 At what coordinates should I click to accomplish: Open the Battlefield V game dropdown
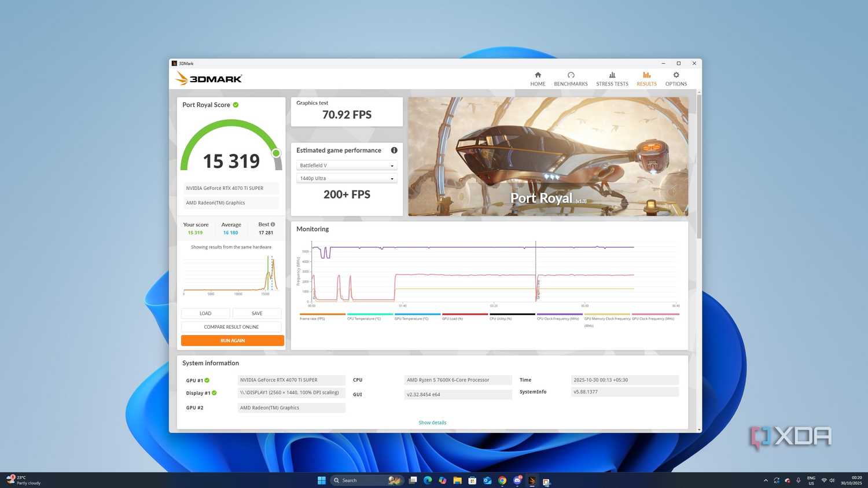click(347, 166)
